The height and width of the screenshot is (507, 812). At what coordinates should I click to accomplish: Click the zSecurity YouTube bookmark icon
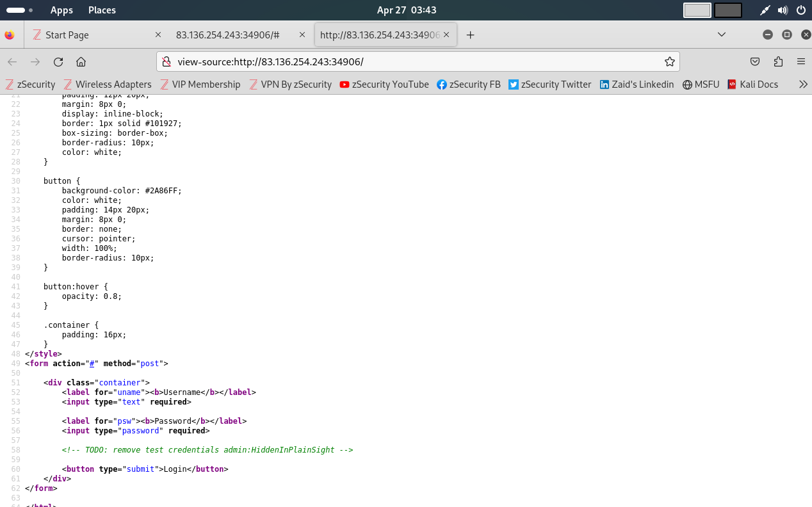tap(345, 84)
